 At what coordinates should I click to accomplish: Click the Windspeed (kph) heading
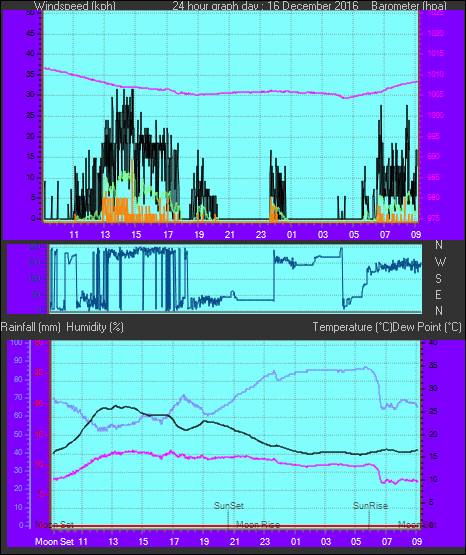[75, 6]
